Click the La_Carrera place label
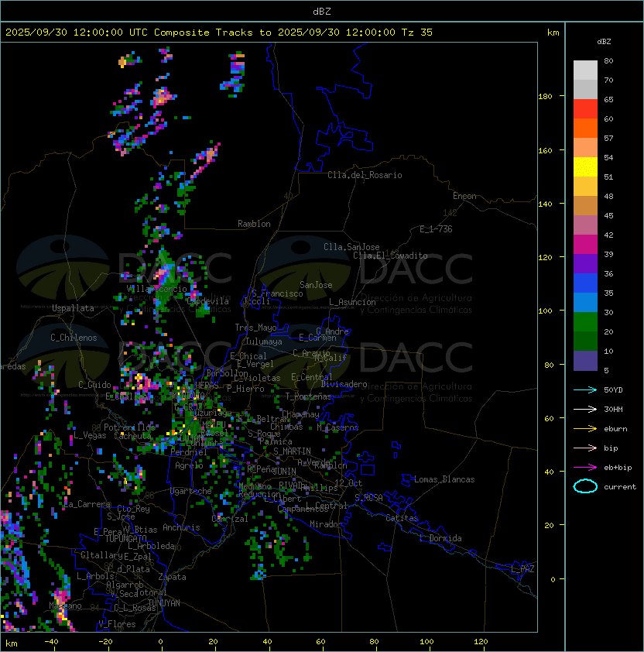The width and height of the screenshot is (644, 652). coord(87,504)
